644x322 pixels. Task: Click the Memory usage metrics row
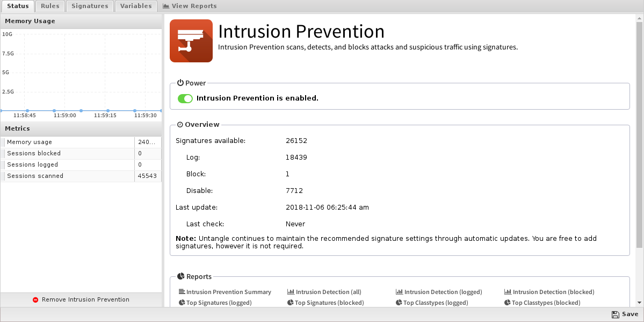pyautogui.click(x=81, y=142)
